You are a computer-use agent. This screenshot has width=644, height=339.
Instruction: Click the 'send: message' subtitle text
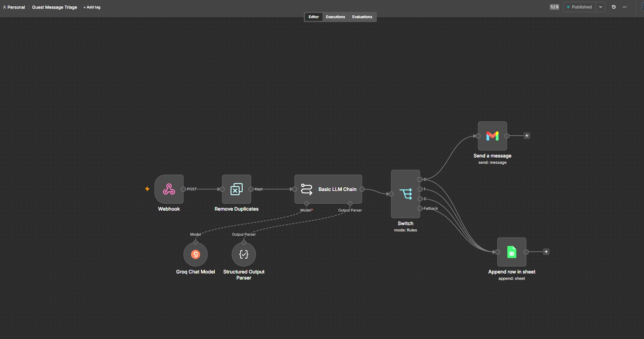[x=493, y=163]
